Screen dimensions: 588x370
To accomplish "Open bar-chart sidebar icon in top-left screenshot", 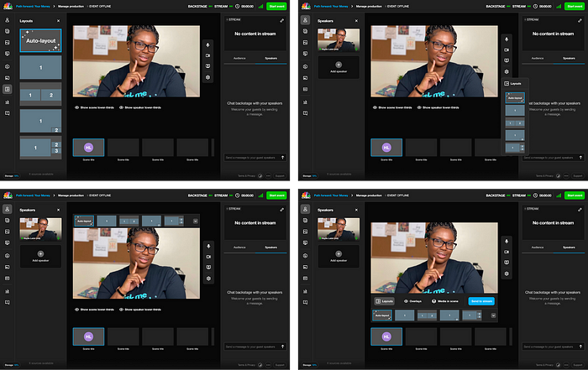I will 7,102.
